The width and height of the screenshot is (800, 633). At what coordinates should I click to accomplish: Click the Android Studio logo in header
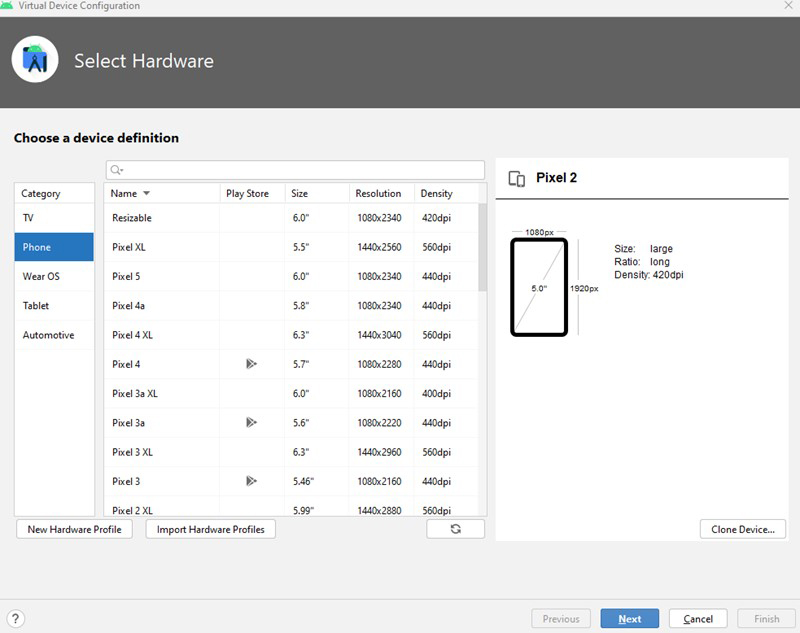[35, 60]
